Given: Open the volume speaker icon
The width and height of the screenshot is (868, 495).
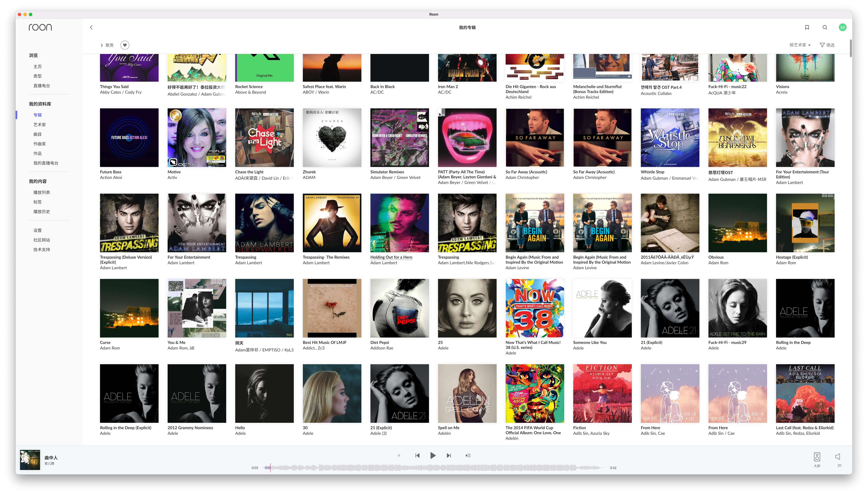Looking at the screenshot, I should [838, 457].
